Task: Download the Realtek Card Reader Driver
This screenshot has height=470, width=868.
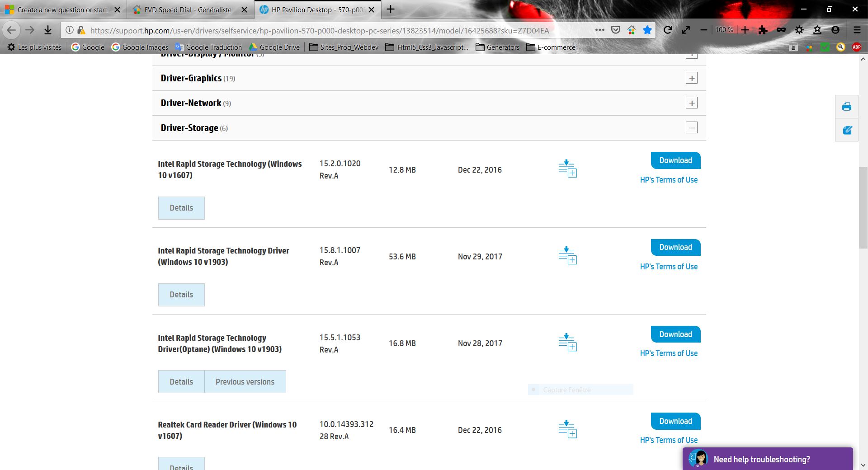Action: coord(675,421)
